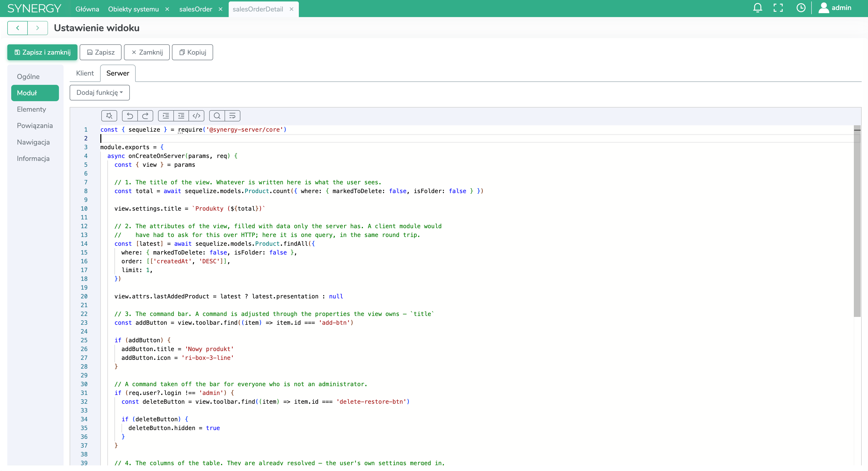Click the editor vertical scrollbar thumb
This screenshot has height=471, width=868.
click(x=857, y=221)
